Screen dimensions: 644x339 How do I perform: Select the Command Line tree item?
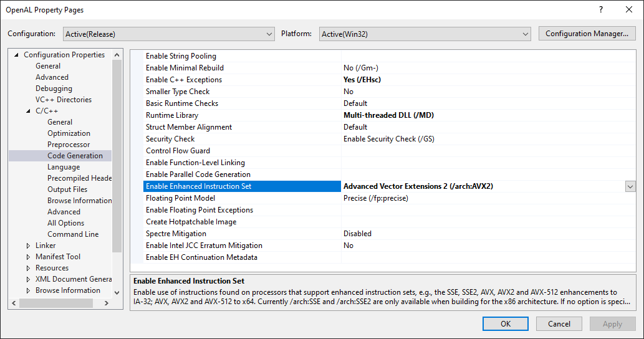(73, 234)
